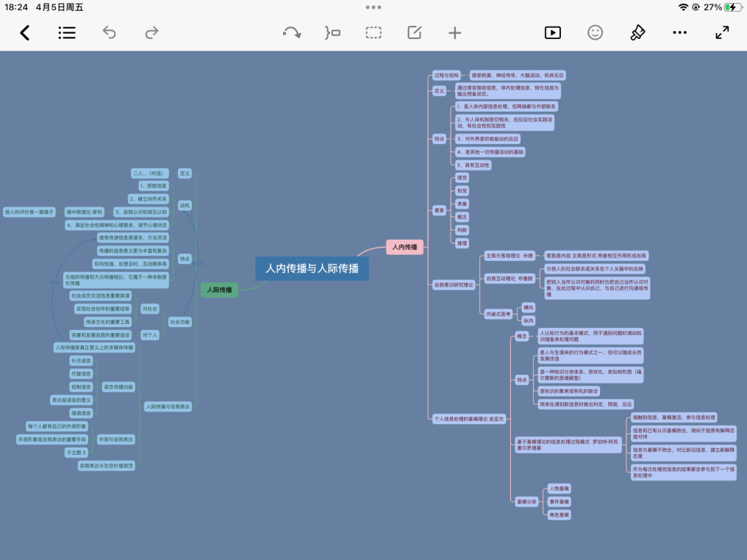Tap the three-dot multitasking handle at top
The height and width of the screenshot is (560, 747).
pos(373,7)
